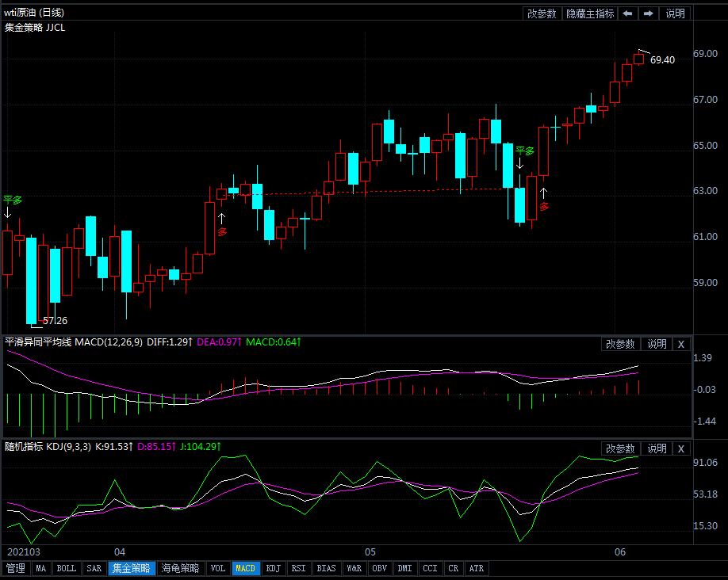Close the KDJ indicator panel
728x580 pixels.
[681, 449]
